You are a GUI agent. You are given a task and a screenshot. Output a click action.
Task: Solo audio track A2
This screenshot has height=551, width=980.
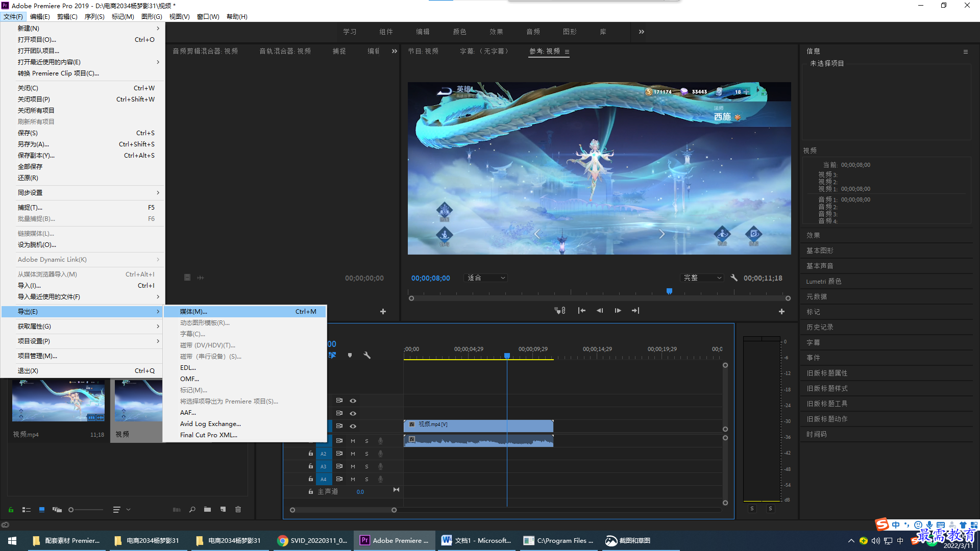(366, 454)
